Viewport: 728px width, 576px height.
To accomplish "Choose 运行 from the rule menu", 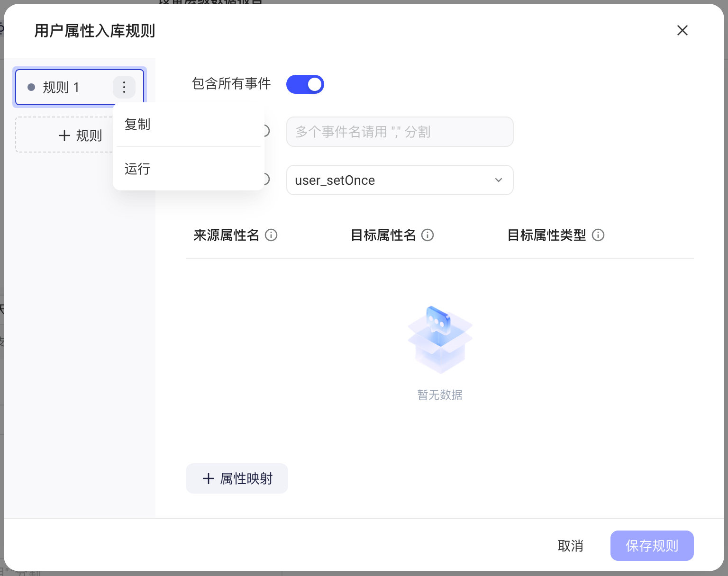I will pos(189,169).
